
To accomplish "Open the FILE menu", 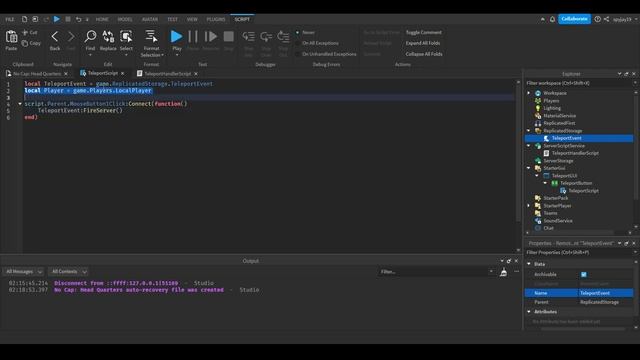I will [x=9, y=19].
